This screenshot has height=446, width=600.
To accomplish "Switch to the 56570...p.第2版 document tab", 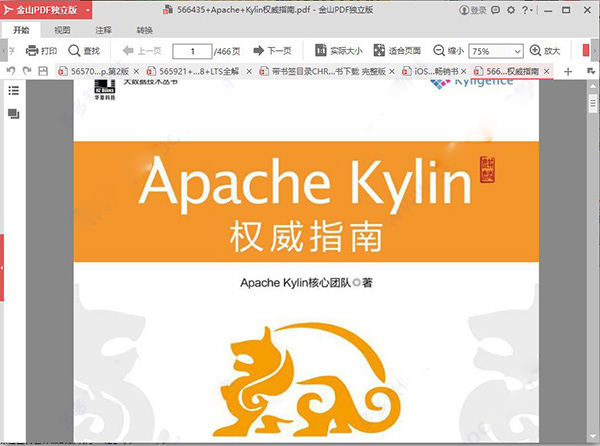I will pos(94,71).
